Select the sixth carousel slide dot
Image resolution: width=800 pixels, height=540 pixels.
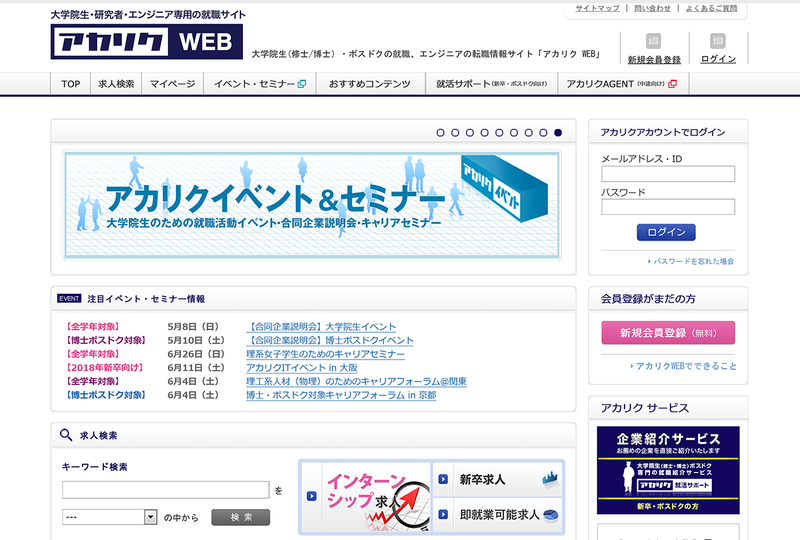pos(514,133)
